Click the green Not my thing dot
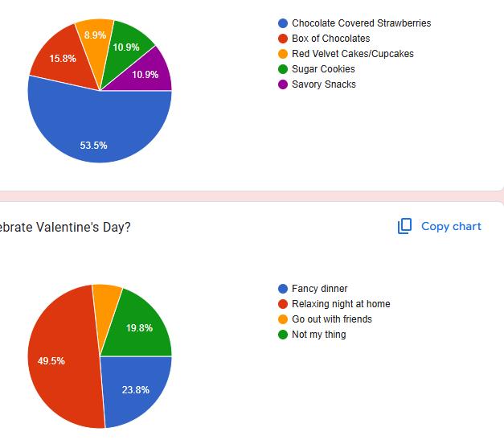This screenshot has width=504, height=444. coord(283,335)
